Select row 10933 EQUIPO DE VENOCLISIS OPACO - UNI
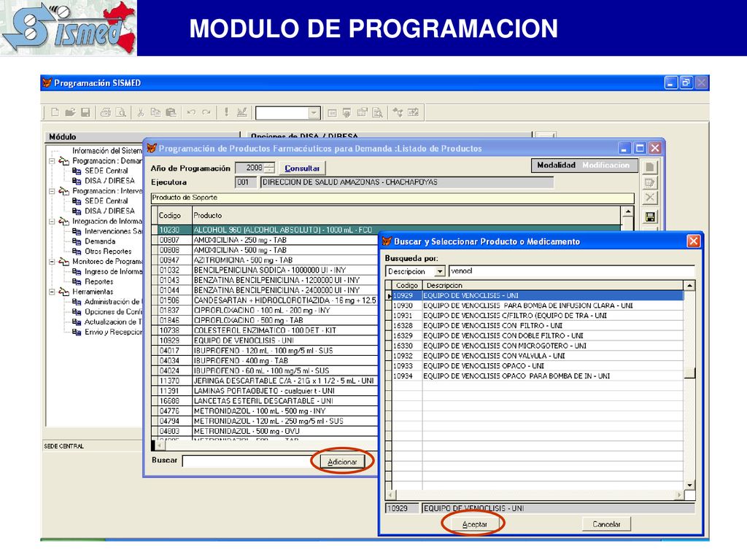The height and width of the screenshot is (560, 747). click(x=538, y=366)
